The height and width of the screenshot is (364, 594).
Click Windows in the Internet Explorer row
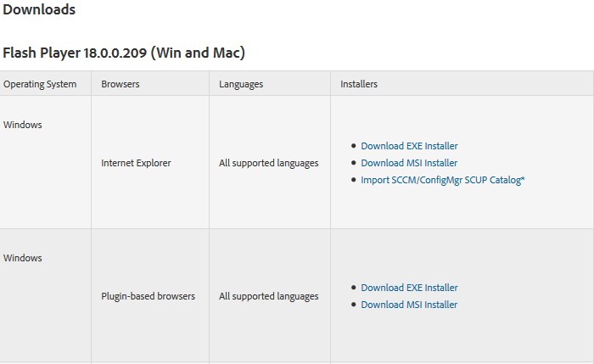23,125
